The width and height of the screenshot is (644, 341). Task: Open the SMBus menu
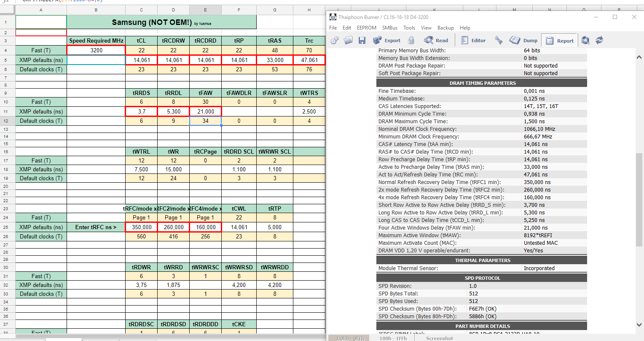tap(390, 28)
